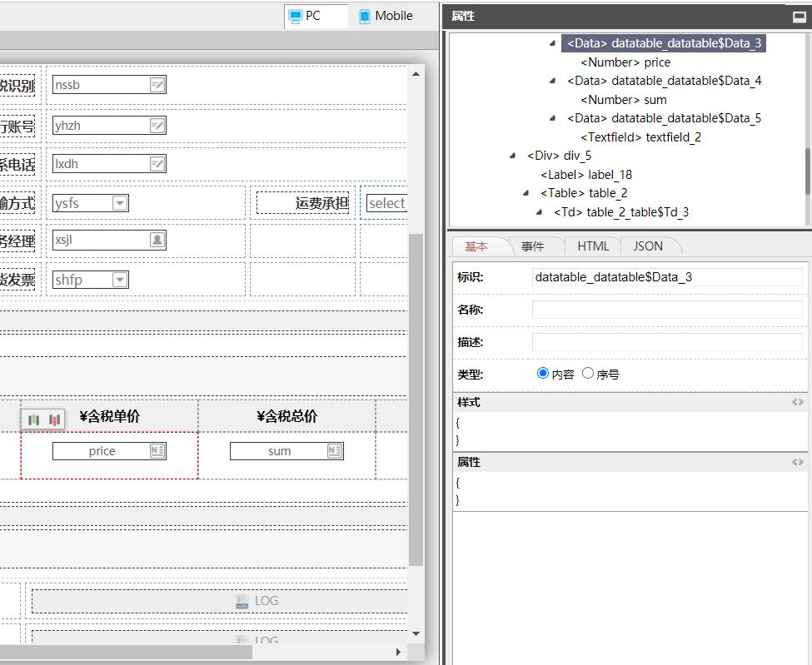Click the 名称 input field
Screen dimensions: 812x665
click(x=666, y=310)
